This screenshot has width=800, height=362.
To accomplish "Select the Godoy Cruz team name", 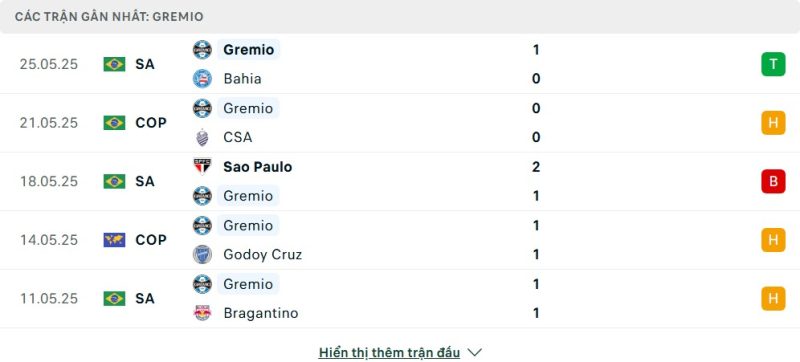I will [x=263, y=254].
